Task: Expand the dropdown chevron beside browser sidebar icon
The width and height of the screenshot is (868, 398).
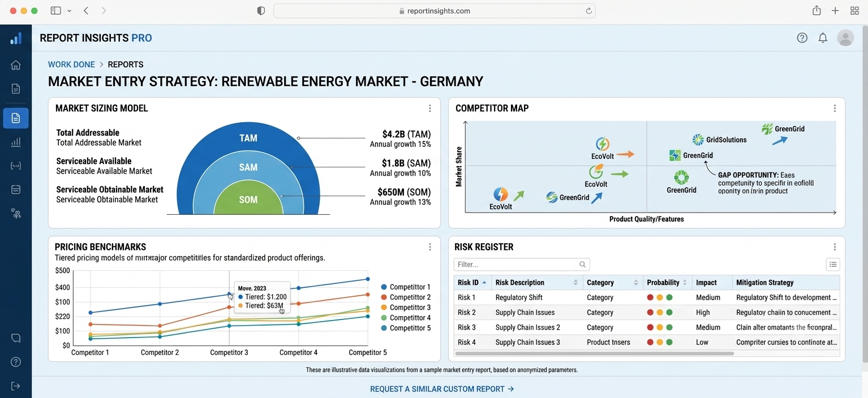Action: [69, 11]
